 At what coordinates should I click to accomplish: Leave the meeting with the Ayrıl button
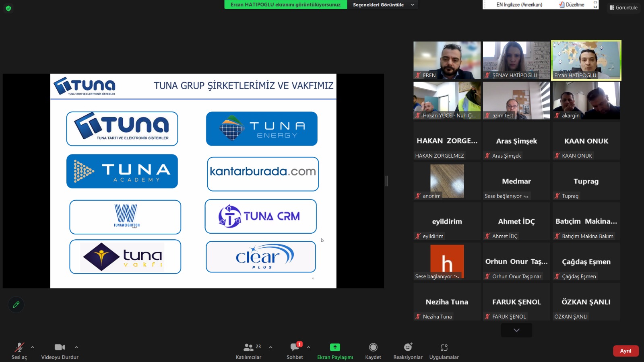pos(625,351)
